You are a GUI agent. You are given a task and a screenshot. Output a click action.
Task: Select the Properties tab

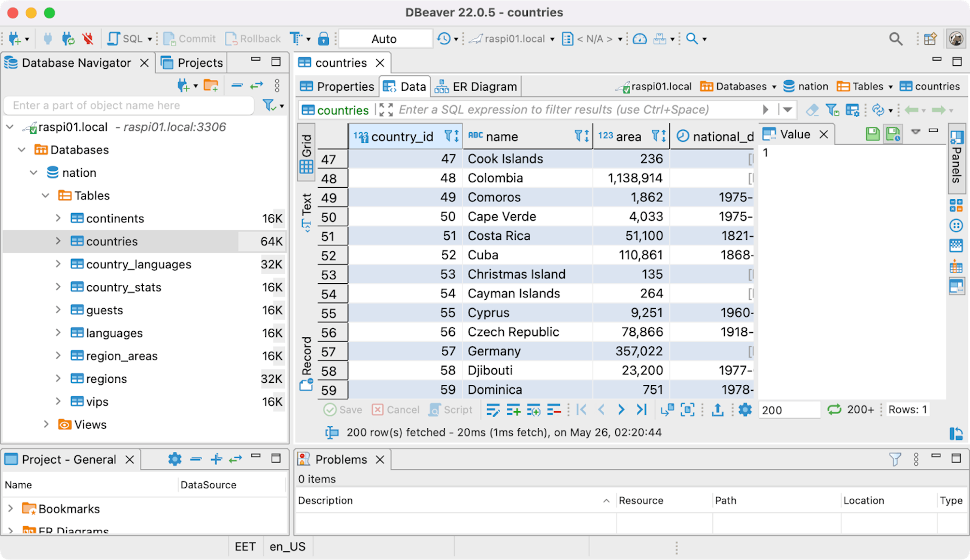pos(337,87)
